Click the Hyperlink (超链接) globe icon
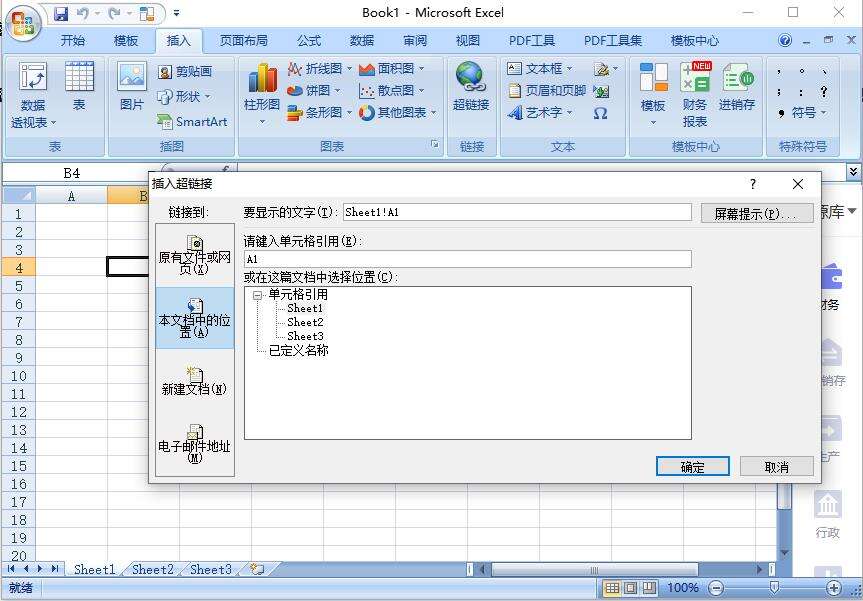This screenshot has width=863, height=601. (x=470, y=76)
